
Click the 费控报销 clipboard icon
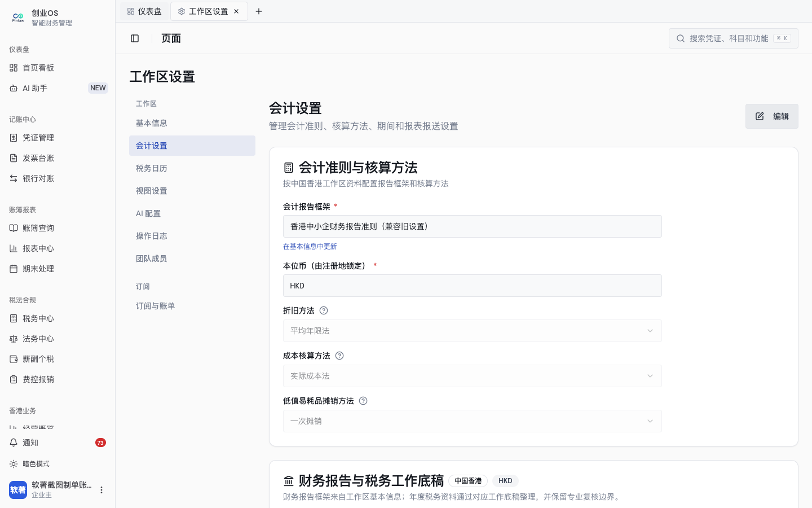(14, 379)
